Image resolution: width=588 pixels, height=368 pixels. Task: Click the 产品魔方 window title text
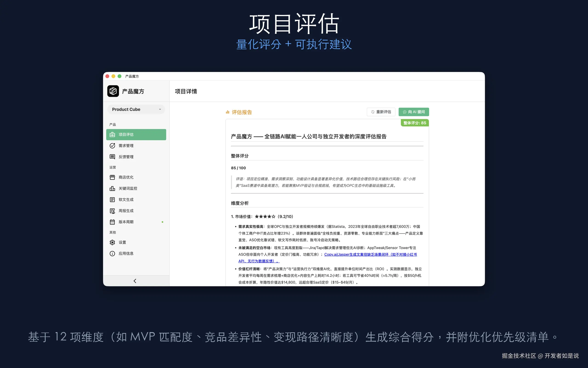[x=132, y=76]
